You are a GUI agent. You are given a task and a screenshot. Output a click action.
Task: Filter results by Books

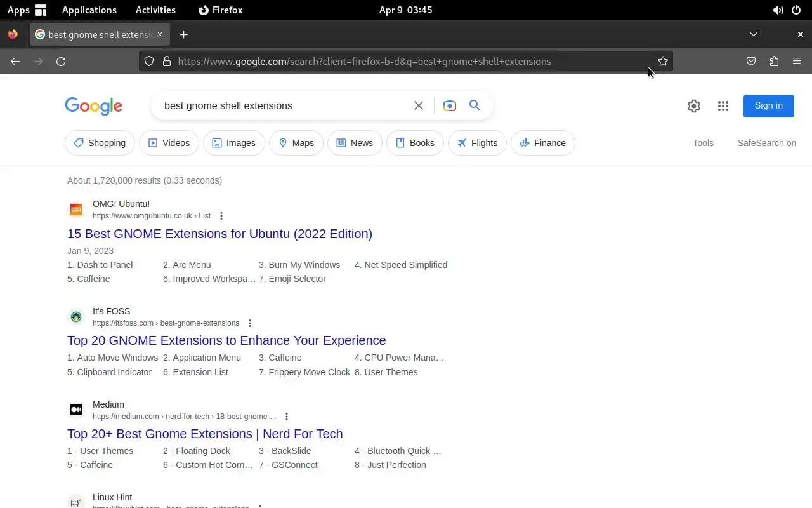pyautogui.click(x=415, y=143)
